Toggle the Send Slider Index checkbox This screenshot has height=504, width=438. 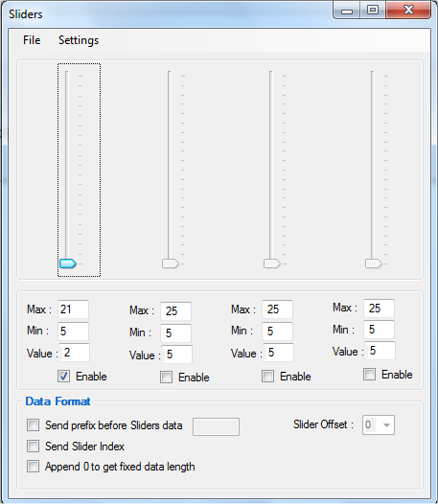pyautogui.click(x=34, y=447)
